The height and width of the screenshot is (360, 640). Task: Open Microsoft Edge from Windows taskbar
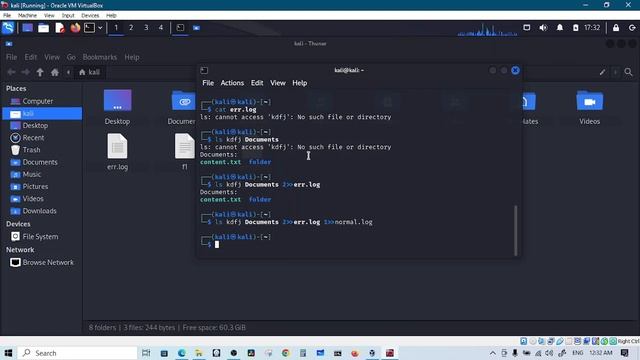pyautogui.click(x=182, y=353)
